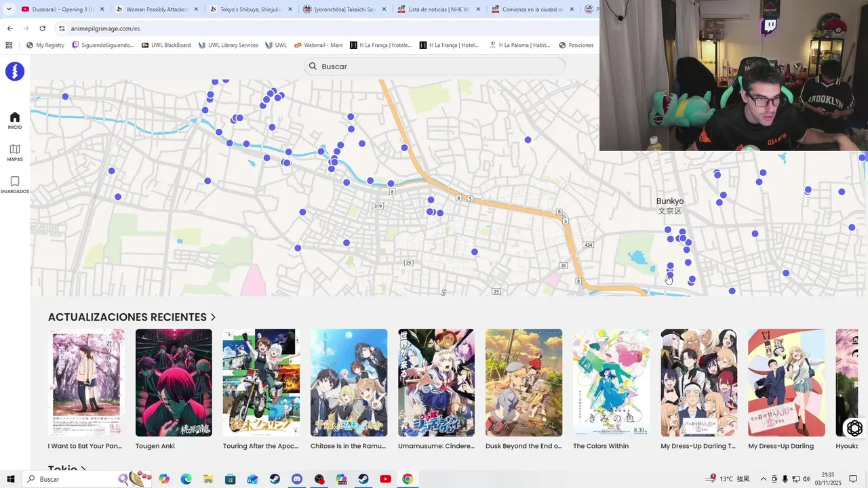Switch to the Tokyo's Shibuya, Shinjuku tab
The width and height of the screenshot is (868, 488).
pyautogui.click(x=251, y=9)
